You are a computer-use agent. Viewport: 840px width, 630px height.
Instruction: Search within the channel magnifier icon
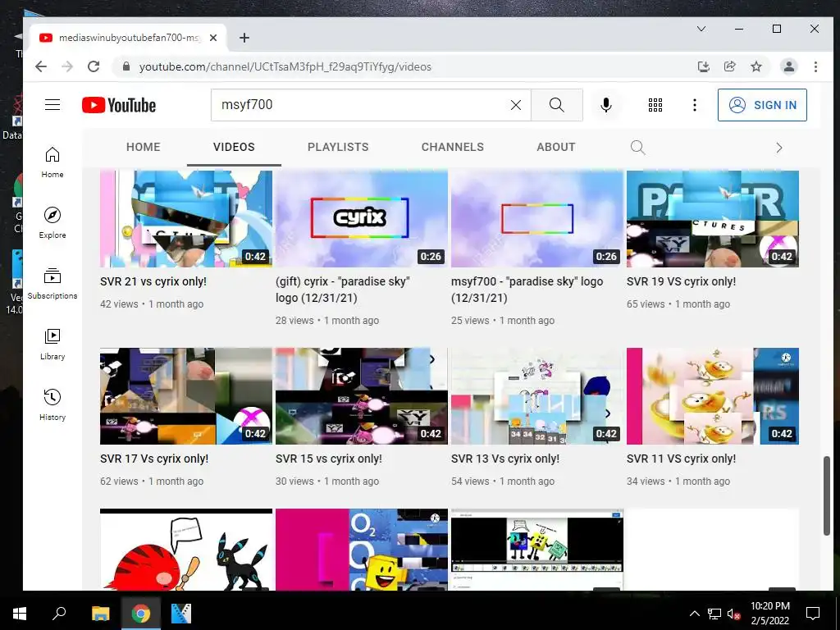click(637, 148)
